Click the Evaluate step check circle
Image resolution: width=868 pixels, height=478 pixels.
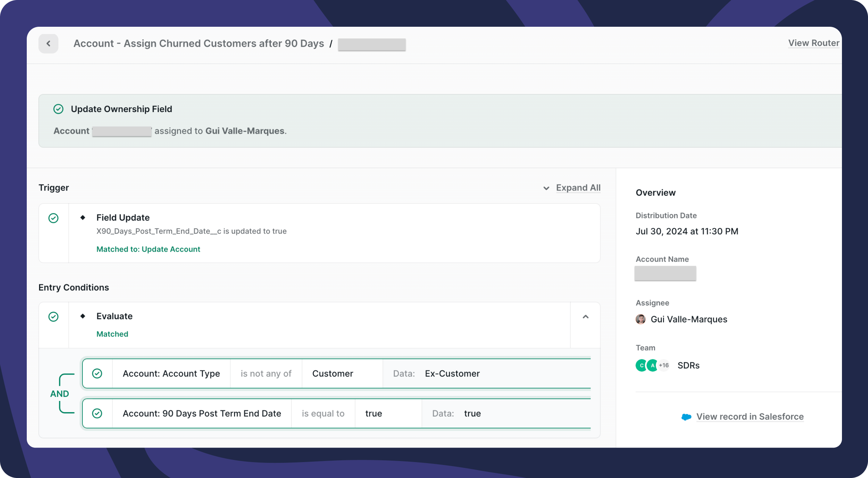(x=54, y=317)
